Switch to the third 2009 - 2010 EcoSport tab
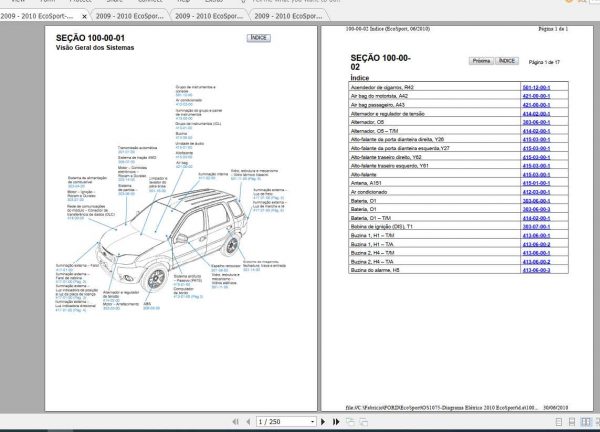The width and height of the screenshot is (600, 432). point(209,16)
